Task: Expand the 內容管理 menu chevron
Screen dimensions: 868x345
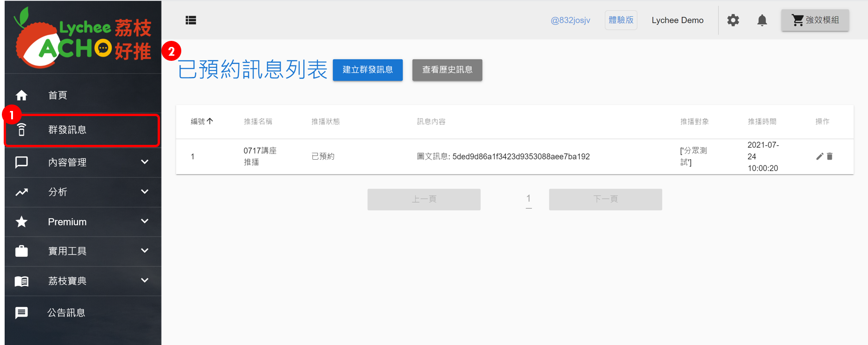Action: (x=145, y=162)
